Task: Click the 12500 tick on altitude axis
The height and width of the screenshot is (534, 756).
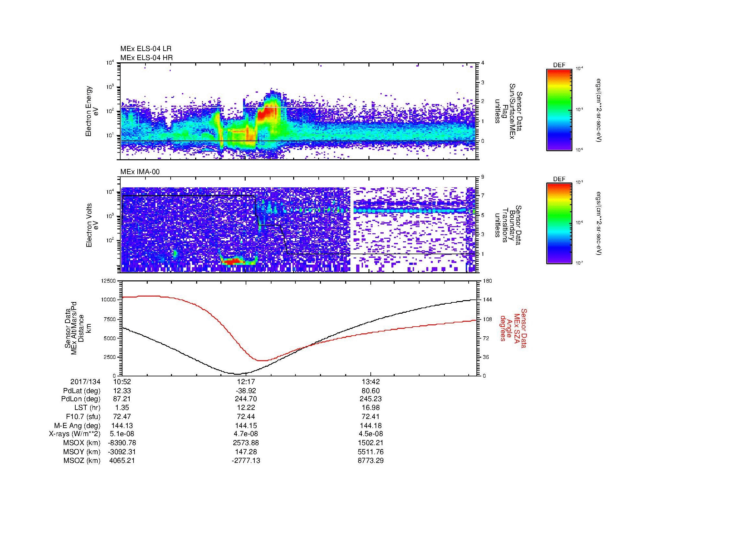Action: pos(109,281)
